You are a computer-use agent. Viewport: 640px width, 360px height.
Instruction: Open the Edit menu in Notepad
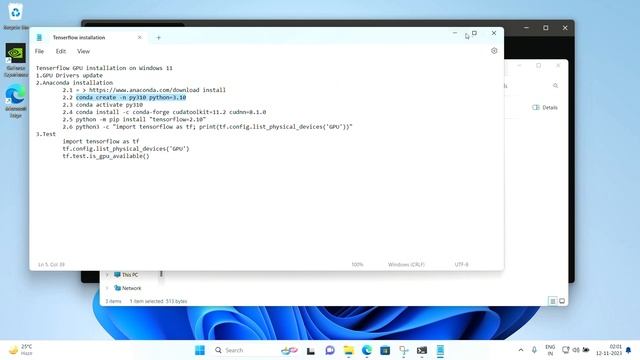pos(61,51)
